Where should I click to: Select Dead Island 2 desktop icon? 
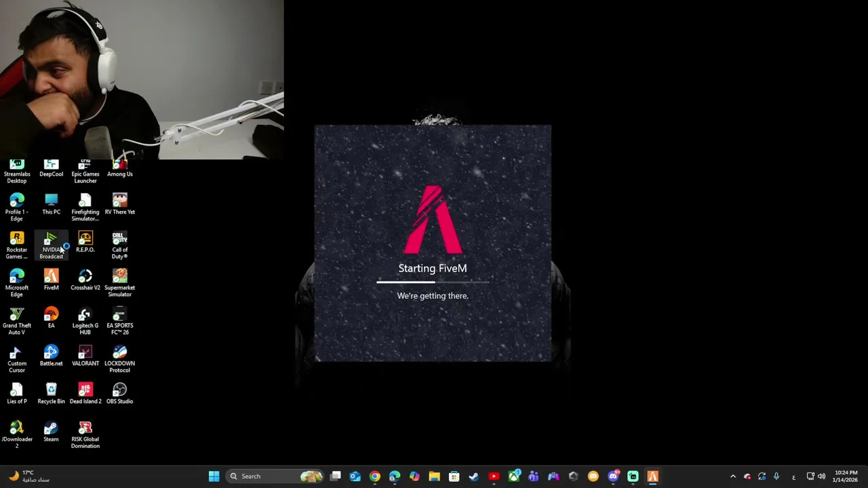tap(85, 394)
